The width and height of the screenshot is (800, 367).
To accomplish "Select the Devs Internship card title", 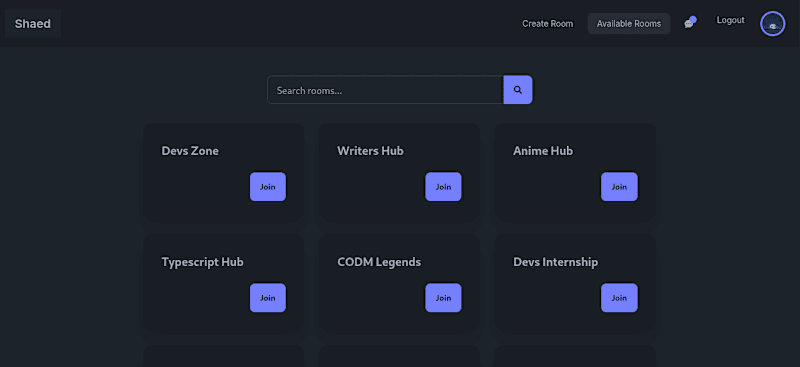I will (x=555, y=262).
